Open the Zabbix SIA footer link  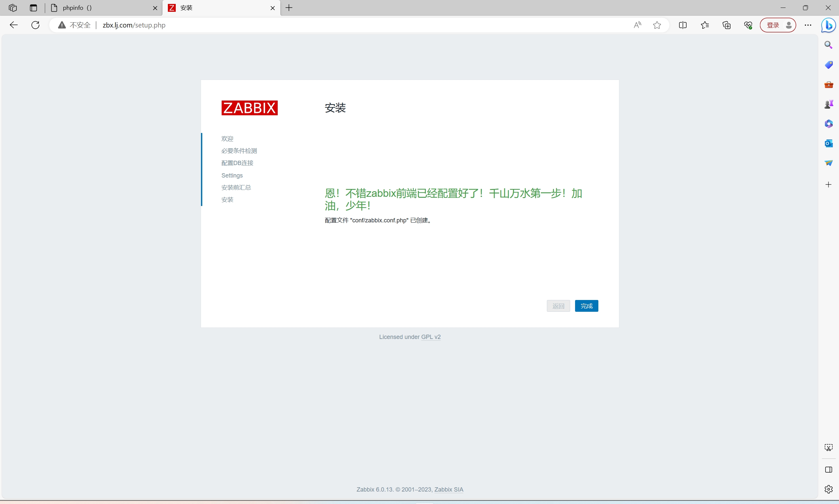pos(449,489)
